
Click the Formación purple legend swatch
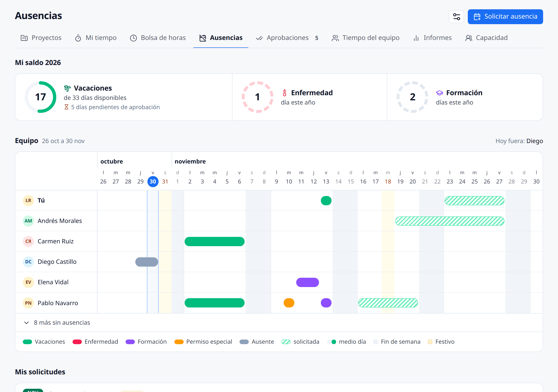130,342
